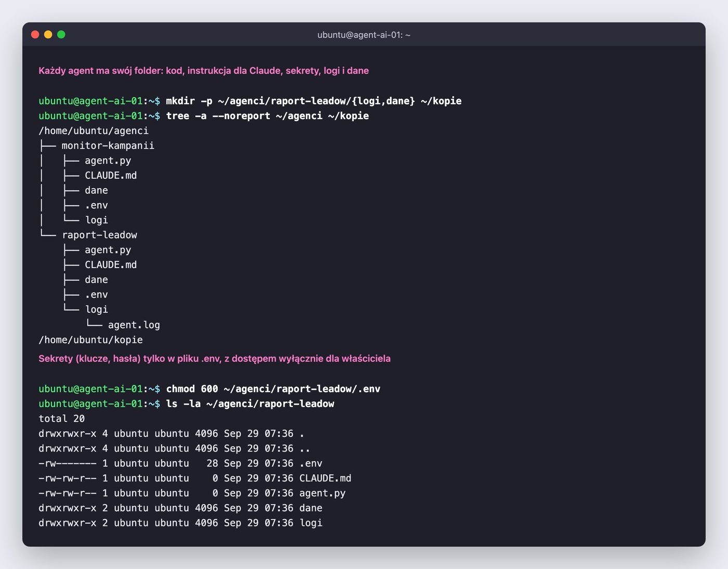Viewport: 728px width, 569px height.
Task: Click the tree -a --noreport command
Action: 267,116
